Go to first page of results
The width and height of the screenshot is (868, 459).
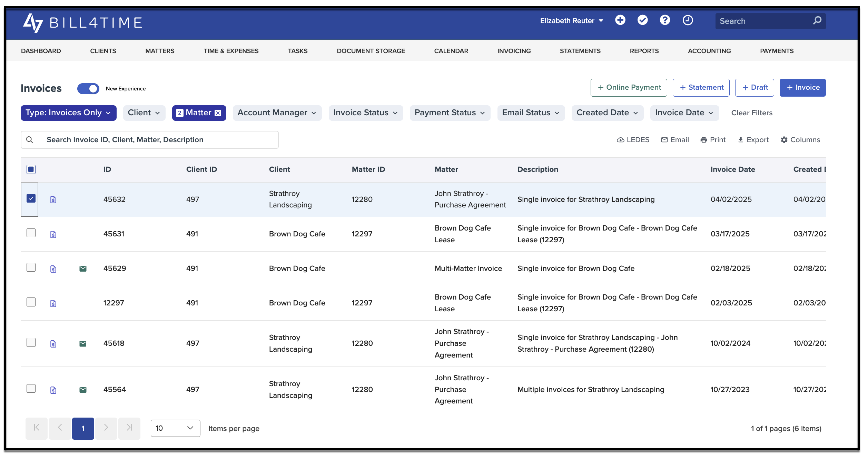click(x=37, y=428)
